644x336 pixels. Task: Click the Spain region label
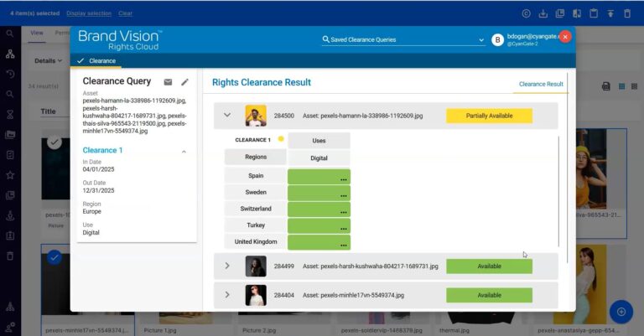(256, 176)
